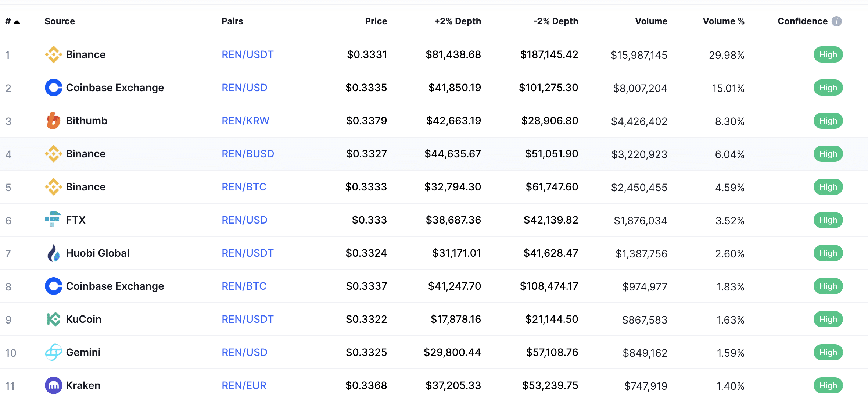The height and width of the screenshot is (403, 868).
Task: Open the REN/BTC pair on Coinbase Exchange
Action: click(x=244, y=286)
